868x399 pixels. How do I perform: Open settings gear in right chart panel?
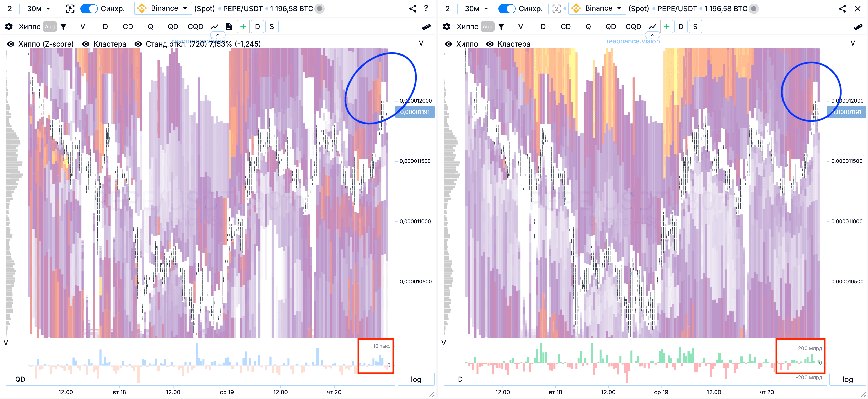447,27
